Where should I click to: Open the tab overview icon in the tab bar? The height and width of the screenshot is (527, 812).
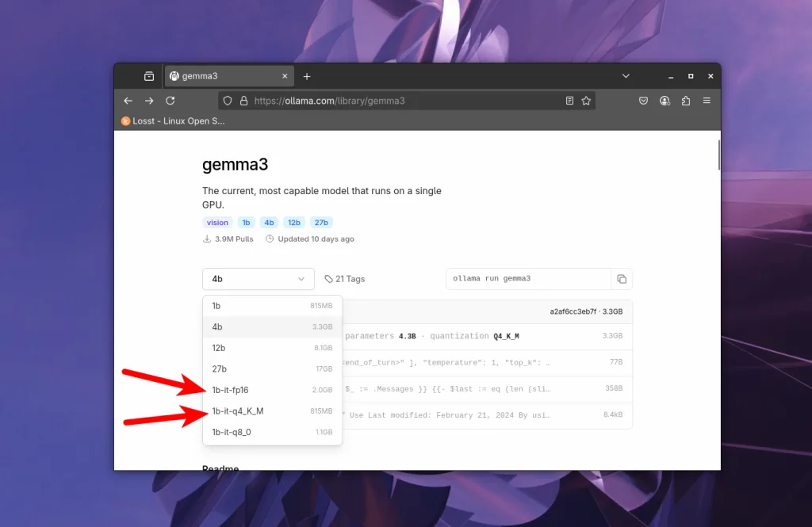click(149, 76)
